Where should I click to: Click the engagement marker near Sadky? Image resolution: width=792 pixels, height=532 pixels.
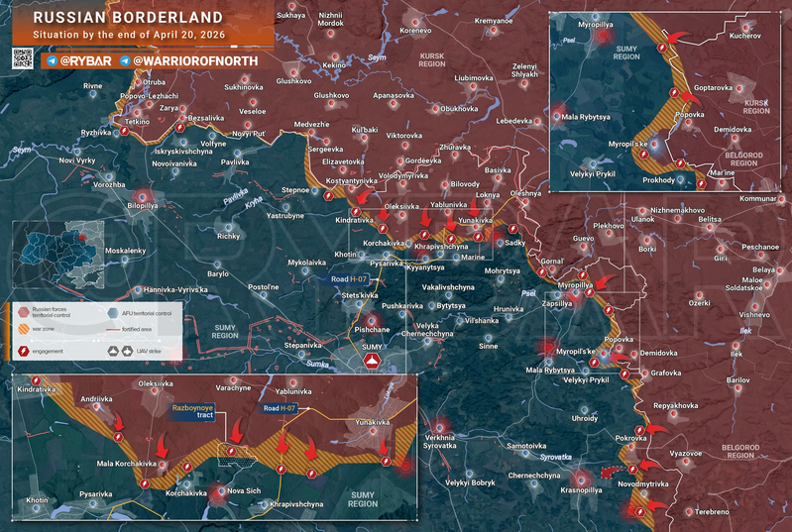tap(513, 229)
